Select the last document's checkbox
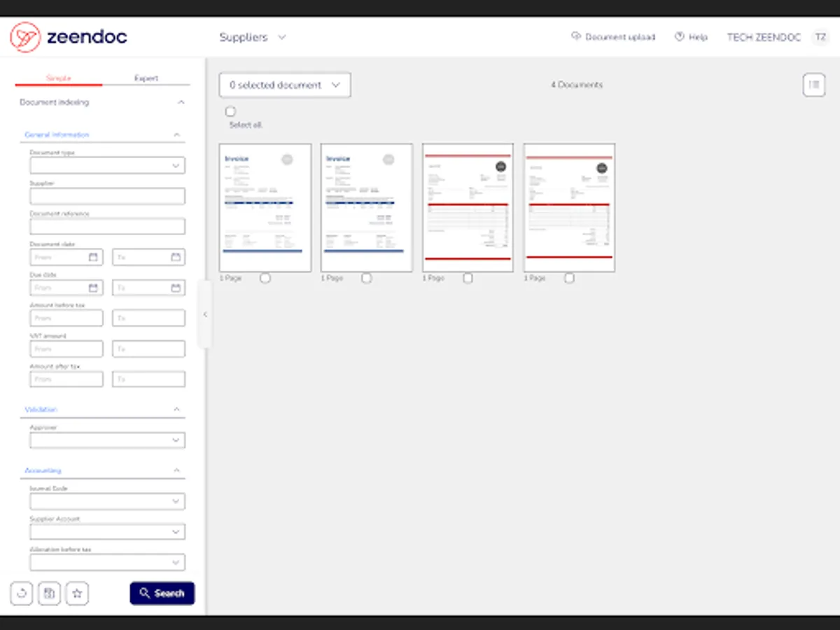The height and width of the screenshot is (630, 840). (x=569, y=278)
